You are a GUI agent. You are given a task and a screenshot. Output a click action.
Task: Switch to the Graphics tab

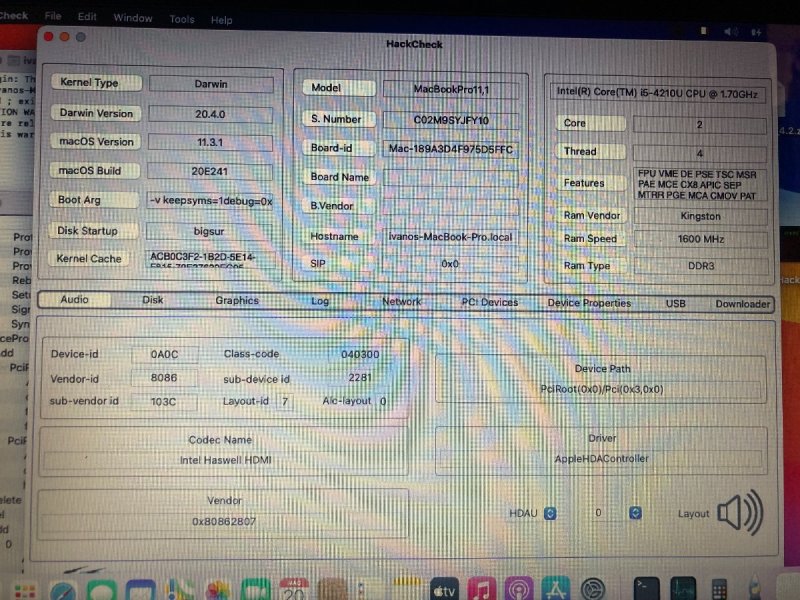(x=237, y=301)
